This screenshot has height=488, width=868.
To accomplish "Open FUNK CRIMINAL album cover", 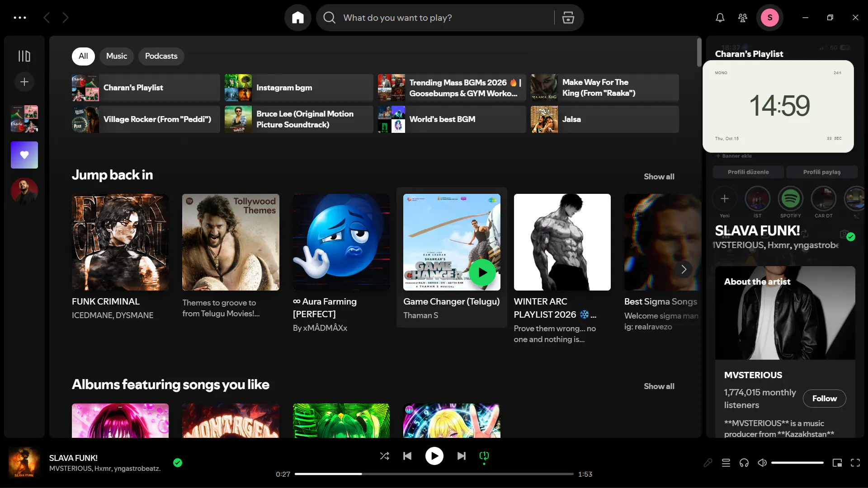I will click(120, 242).
